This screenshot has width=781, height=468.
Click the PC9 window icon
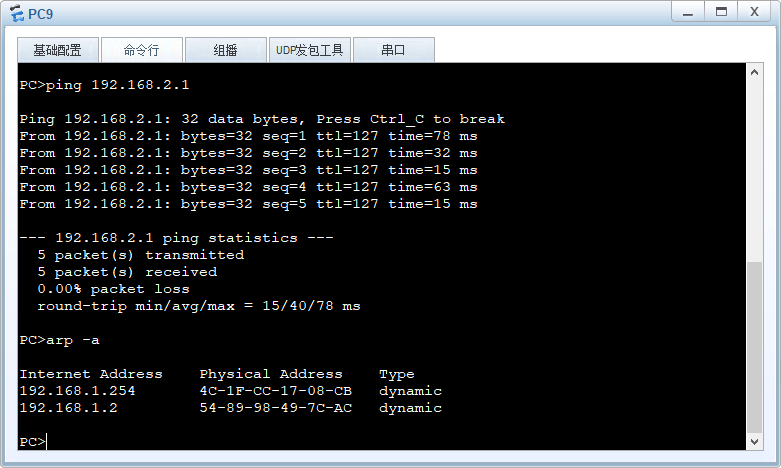[16, 15]
